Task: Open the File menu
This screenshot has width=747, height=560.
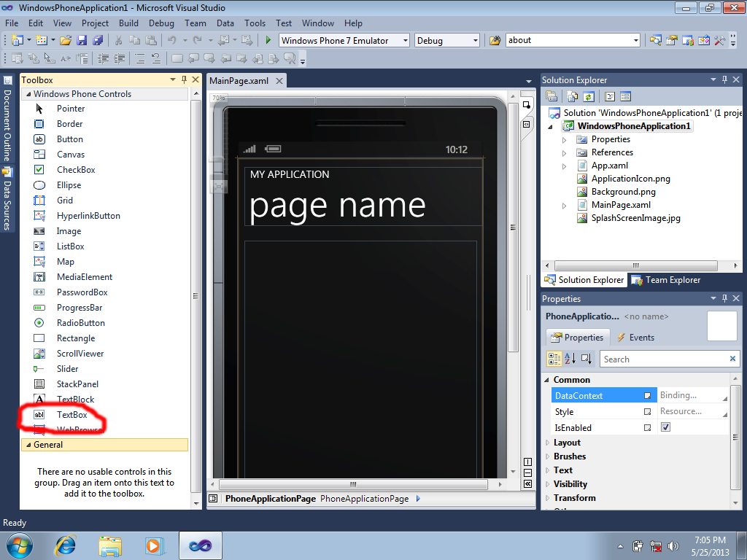Action: tap(12, 23)
